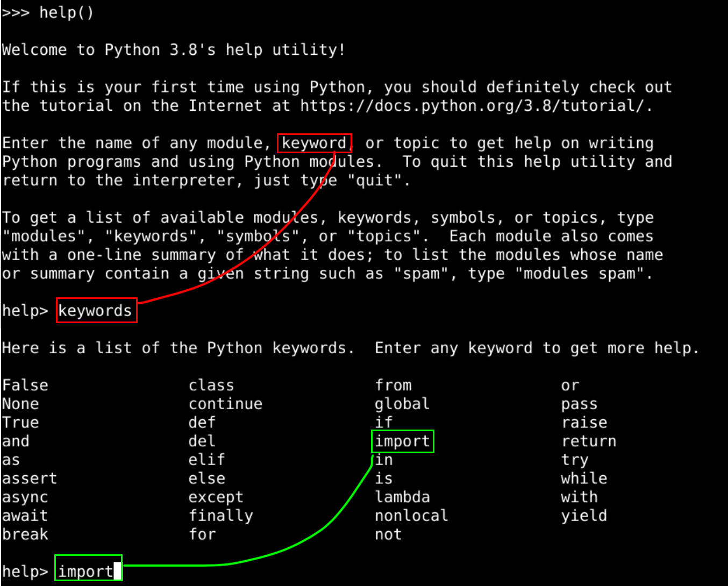Click the keyword "with" in the keyword list

click(580, 497)
